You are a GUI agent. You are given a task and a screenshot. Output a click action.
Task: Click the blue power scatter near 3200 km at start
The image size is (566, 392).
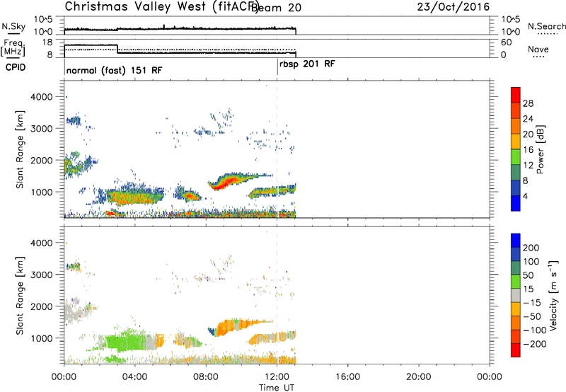coord(74,120)
